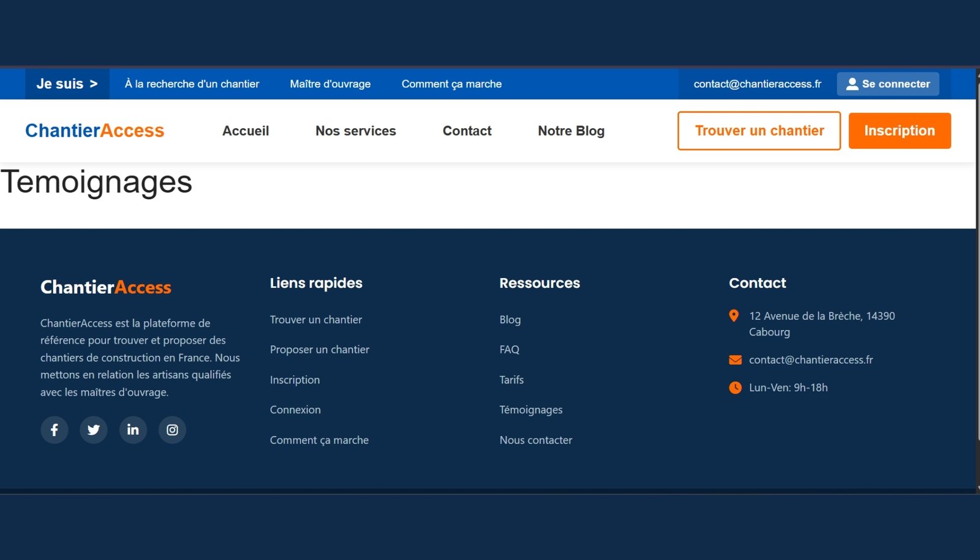Open the FAQ link under Ressources

tap(510, 350)
